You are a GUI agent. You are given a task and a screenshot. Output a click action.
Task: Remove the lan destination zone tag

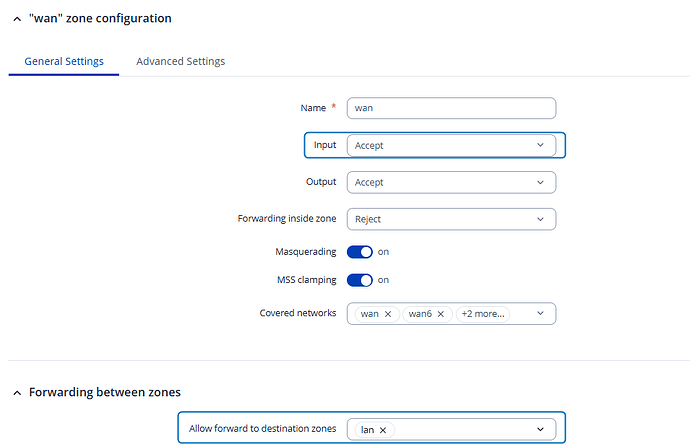[383, 430]
